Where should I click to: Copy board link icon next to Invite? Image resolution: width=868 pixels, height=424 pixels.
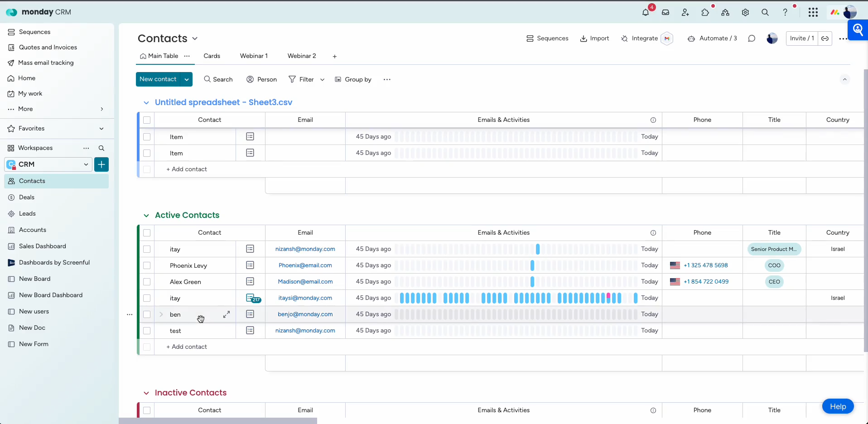825,39
